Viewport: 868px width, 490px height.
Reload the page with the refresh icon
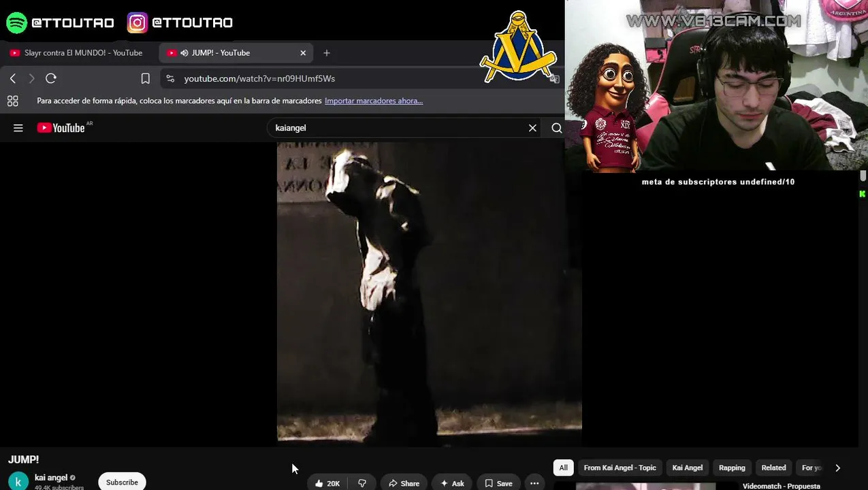[51, 78]
